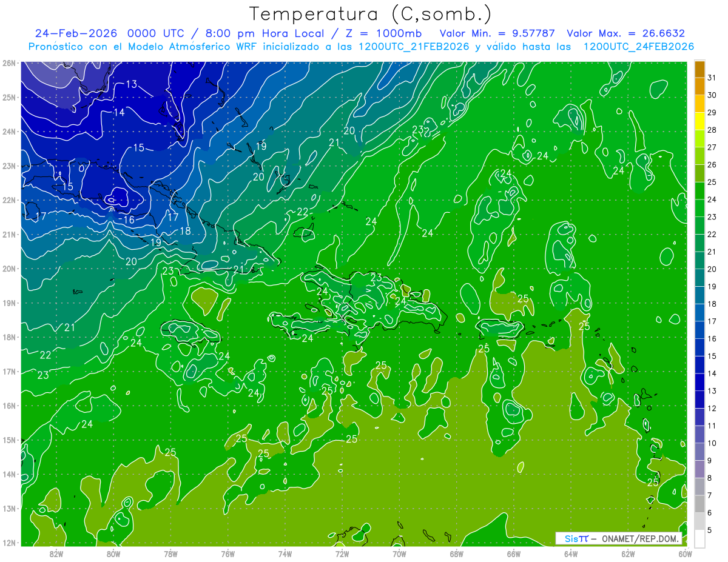
Task: Select the color bar segment between 24 and 25
Action: click(x=699, y=191)
